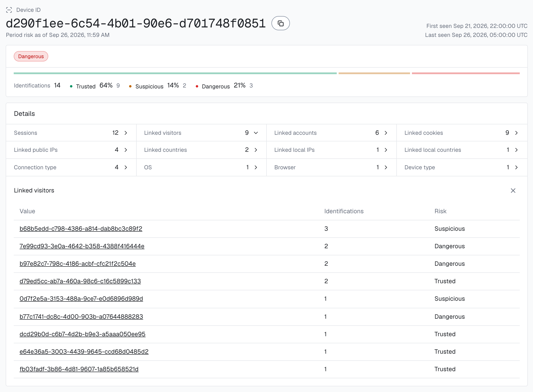Click the orange Suspicious bar segment
Image resolution: width=533 pixels, height=392 pixels.
(x=374, y=74)
